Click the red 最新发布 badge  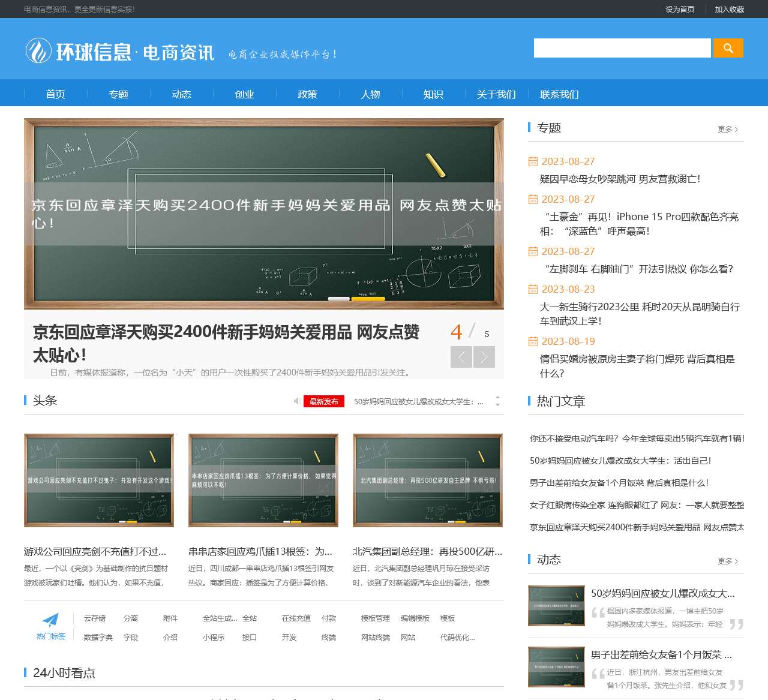tap(324, 401)
